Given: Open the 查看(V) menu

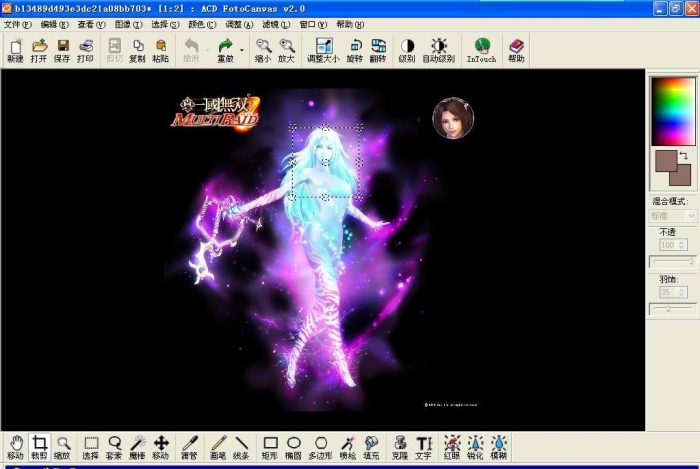Looking at the screenshot, I should click(x=92, y=25).
